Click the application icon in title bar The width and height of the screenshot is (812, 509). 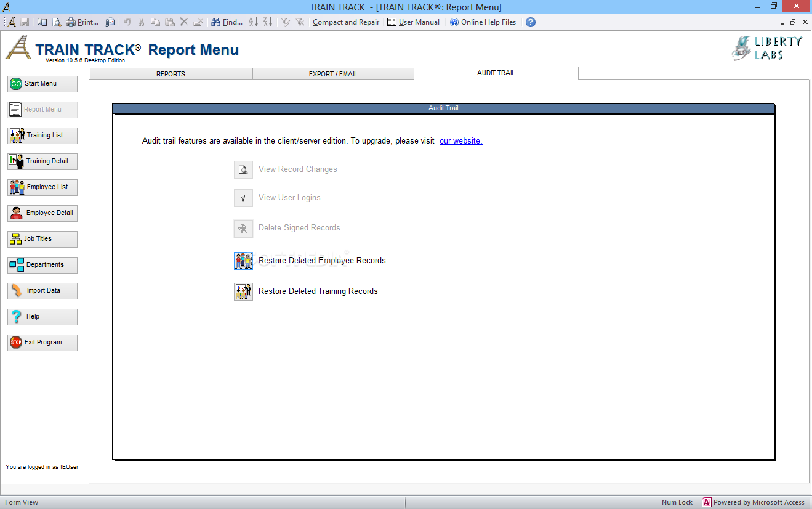pyautogui.click(x=7, y=7)
